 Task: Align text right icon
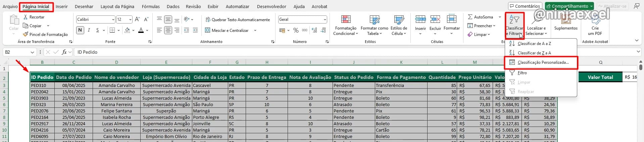point(177,30)
